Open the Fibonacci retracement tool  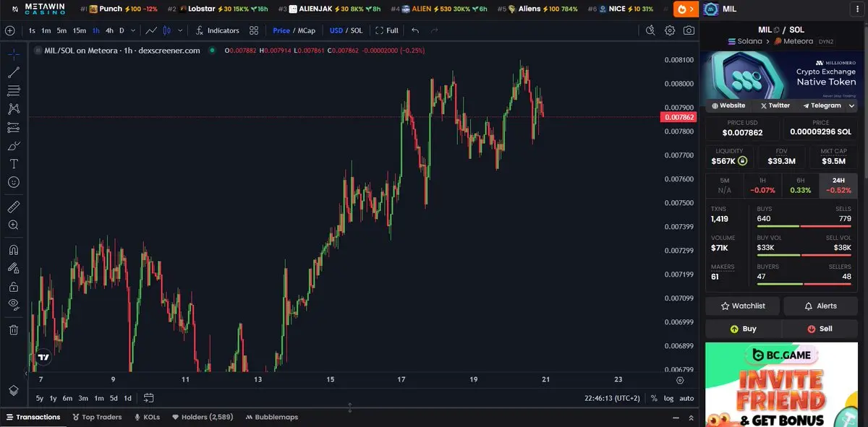click(x=13, y=90)
